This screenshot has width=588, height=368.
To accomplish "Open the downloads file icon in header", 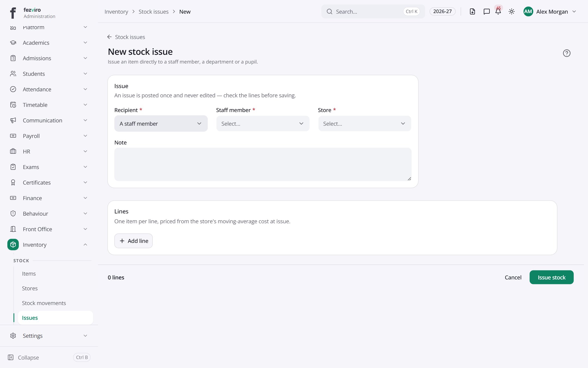I will click(472, 11).
